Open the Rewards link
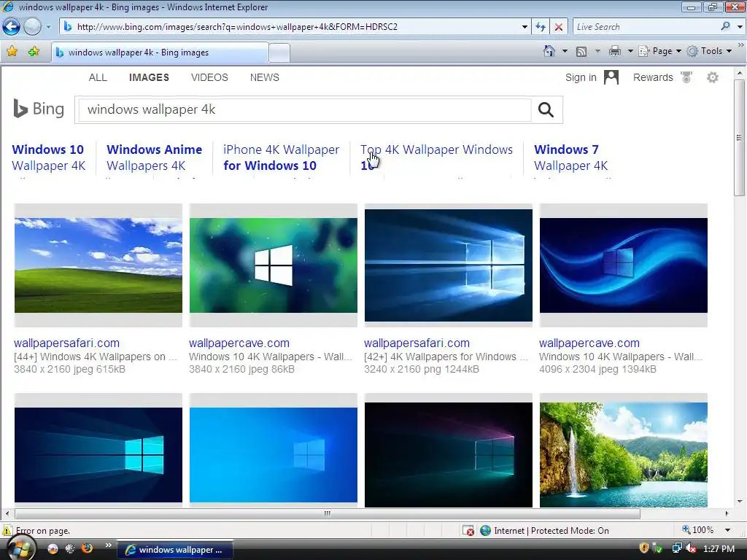Viewport: 747px width, 560px height. [653, 77]
